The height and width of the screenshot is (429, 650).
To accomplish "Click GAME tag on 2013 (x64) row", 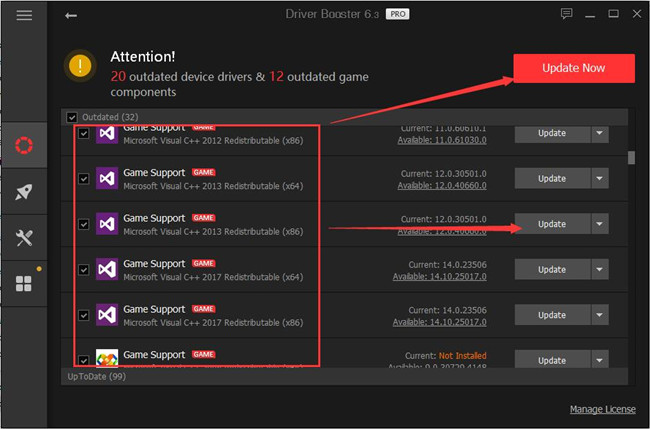I will (x=204, y=172).
